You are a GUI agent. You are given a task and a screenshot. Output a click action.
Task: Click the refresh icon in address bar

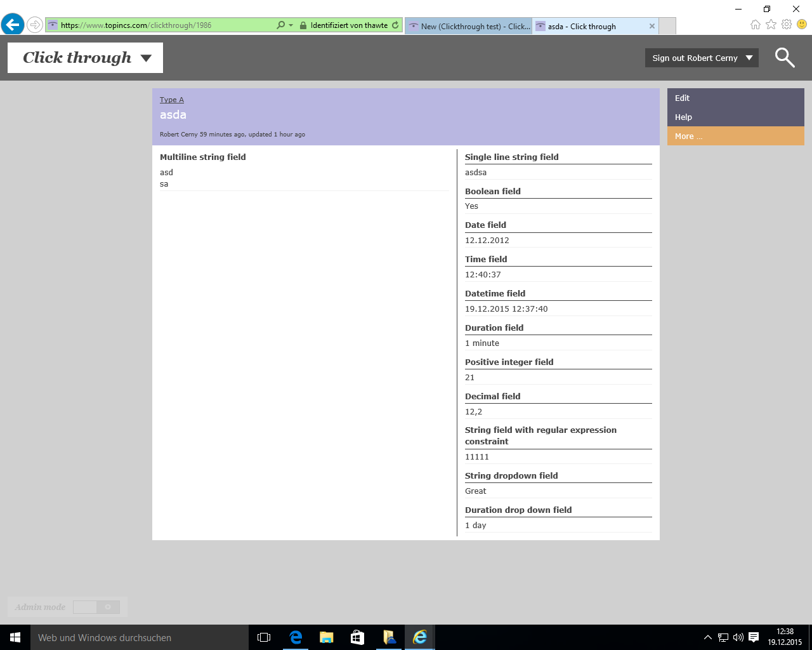click(395, 25)
